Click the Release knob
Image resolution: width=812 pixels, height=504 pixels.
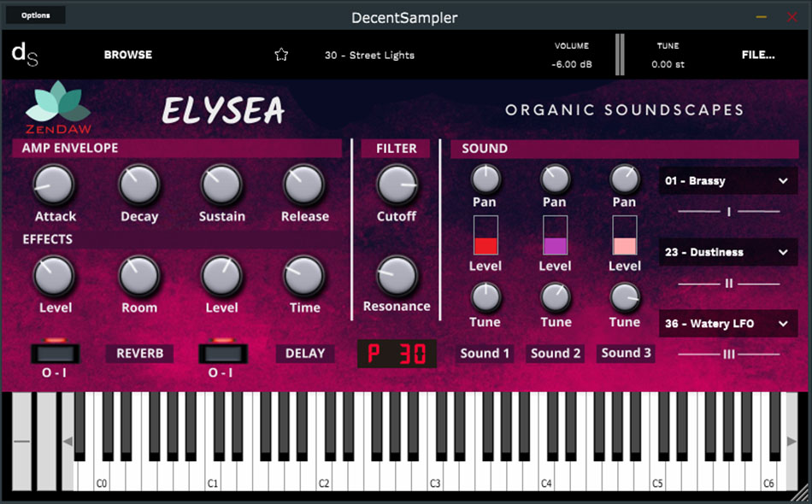pos(304,185)
